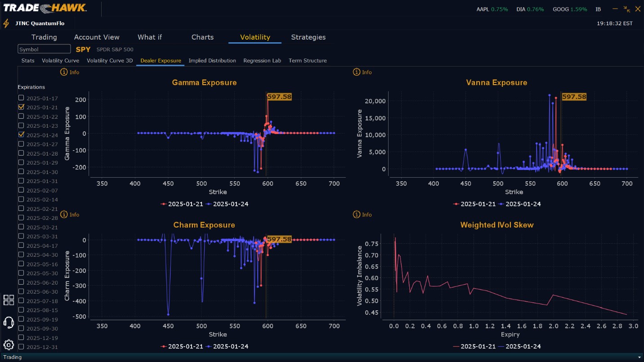Click the Trading status bar entry
Screen dimensions: 644x362
pyautogui.click(x=12, y=358)
